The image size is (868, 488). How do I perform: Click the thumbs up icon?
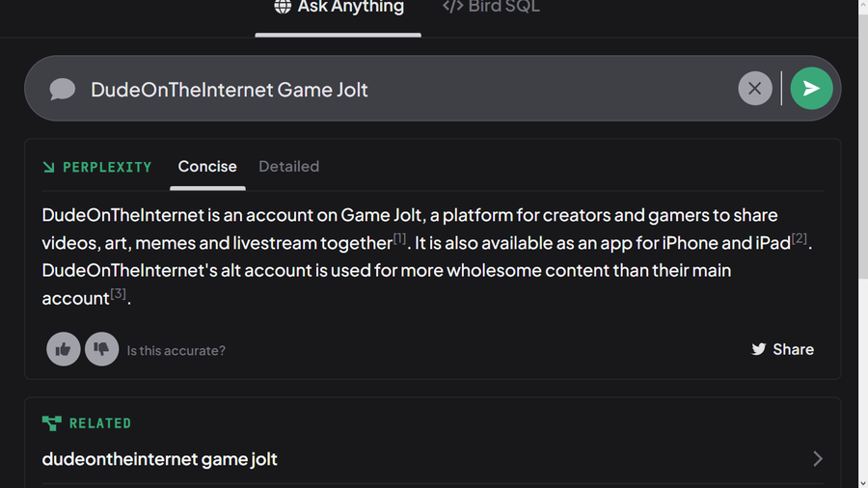point(64,349)
